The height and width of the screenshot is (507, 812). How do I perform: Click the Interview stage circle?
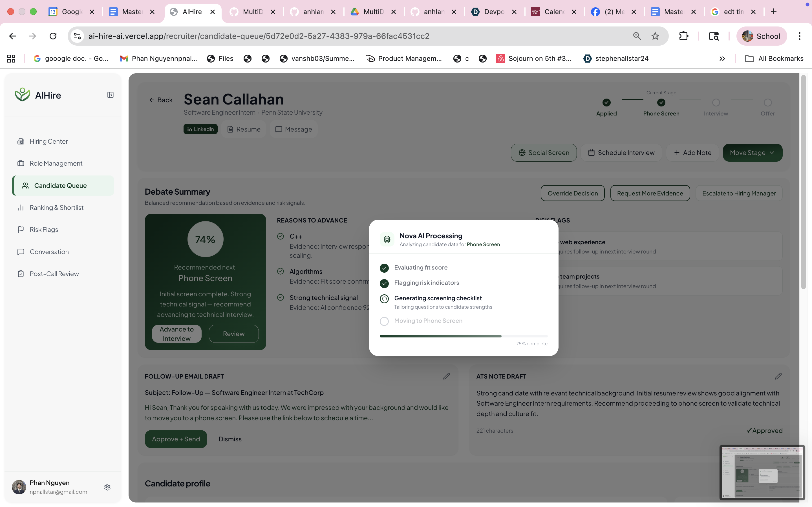pyautogui.click(x=716, y=103)
